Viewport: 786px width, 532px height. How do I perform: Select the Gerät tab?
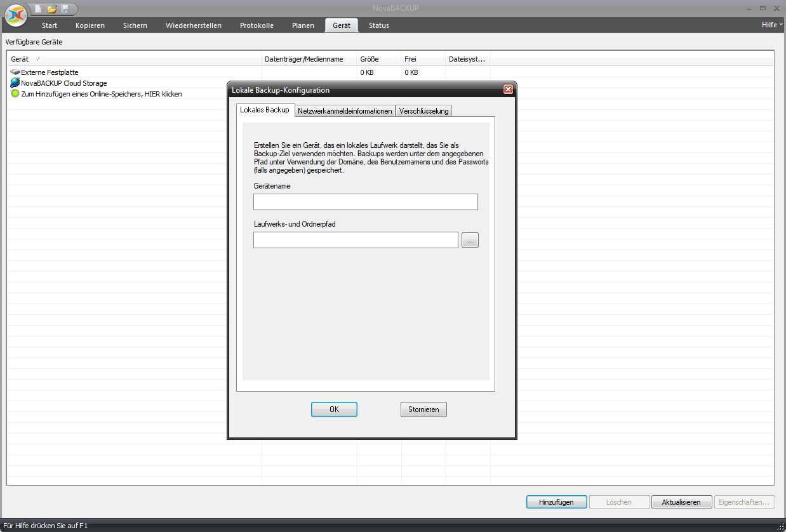click(x=342, y=25)
